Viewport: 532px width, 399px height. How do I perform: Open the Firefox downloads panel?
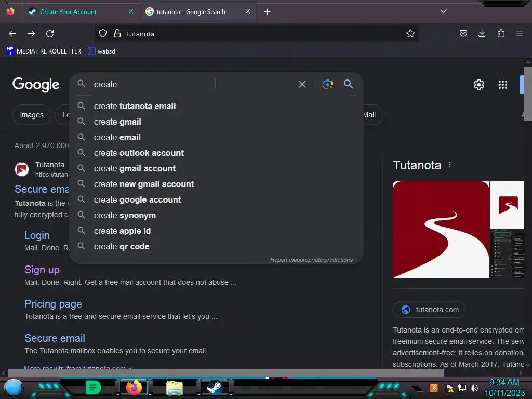[482, 33]
